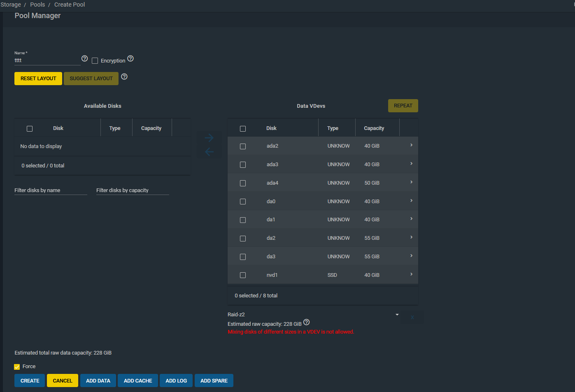Select the da1 disk checkbox
The width and height of the screenshot is (575, 392).
click(x=243, y=220)
